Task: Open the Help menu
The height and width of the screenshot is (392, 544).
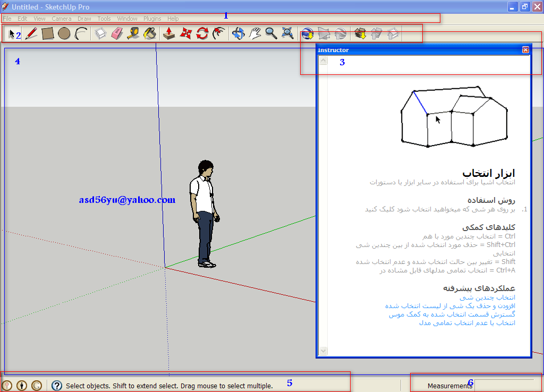Action: (x=173, y=19)
